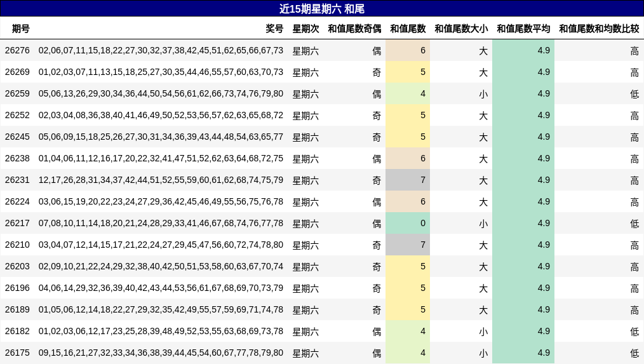Viewport: 644px width, 364px height.
Task: Click the 星期六 cell in row 26231
Action: tap(305, 180)
